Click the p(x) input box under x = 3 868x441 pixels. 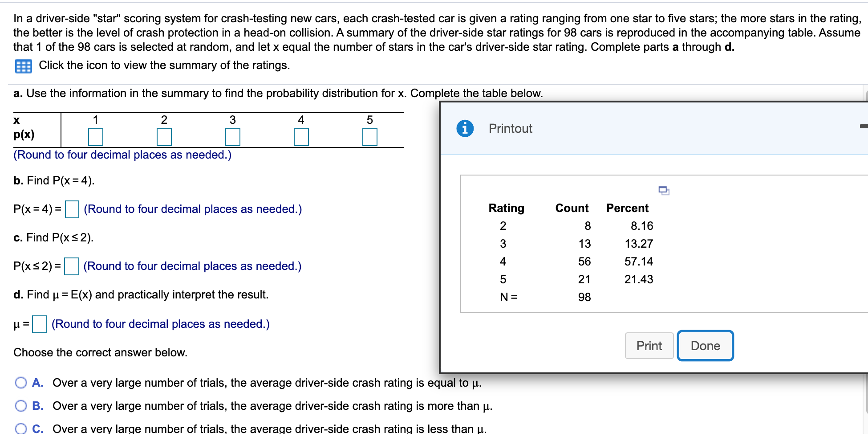click(x=233, y=137)
